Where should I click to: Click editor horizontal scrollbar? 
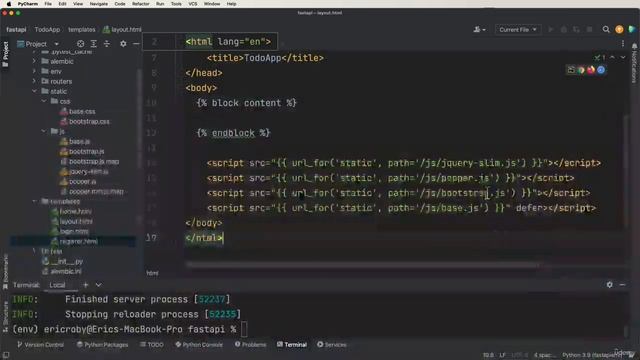(362, 265)
